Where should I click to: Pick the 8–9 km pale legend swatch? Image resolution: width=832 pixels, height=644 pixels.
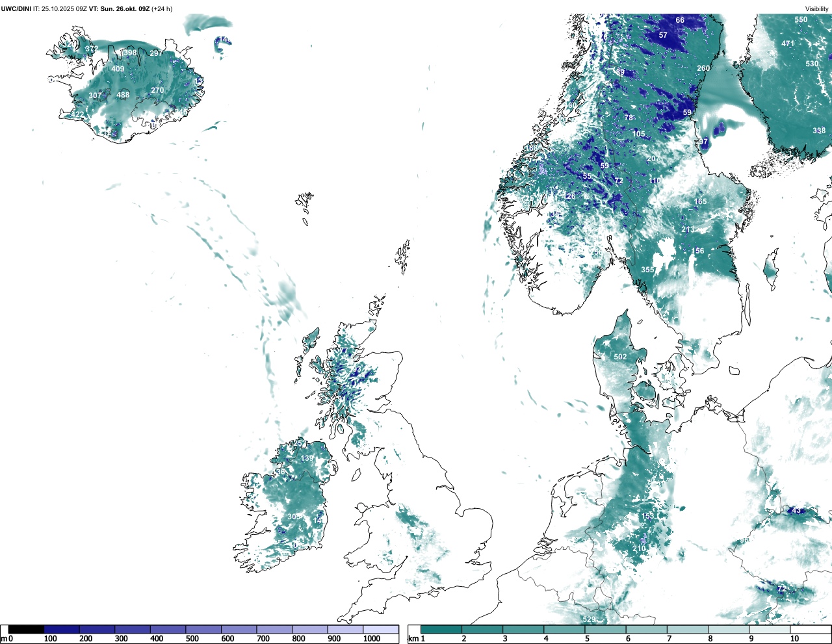728,629
